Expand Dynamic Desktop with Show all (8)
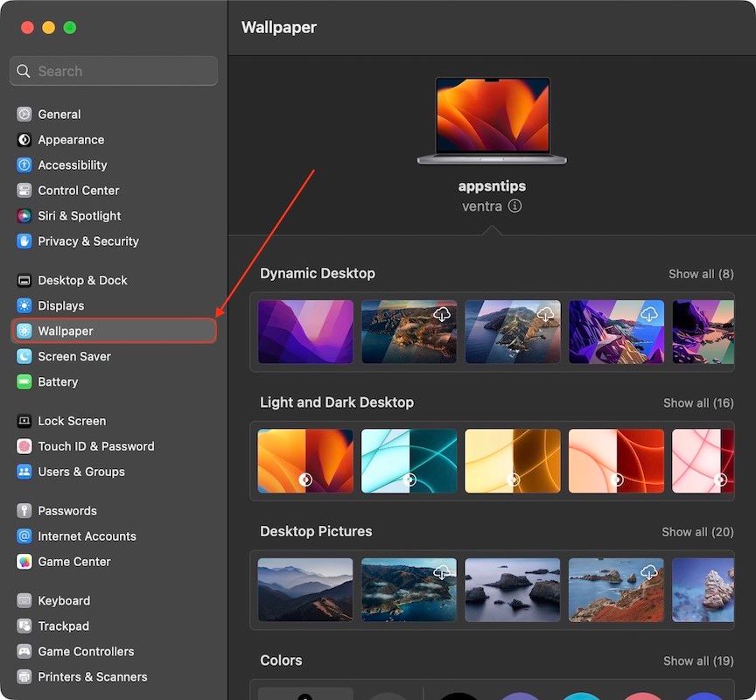 (701, 274)
